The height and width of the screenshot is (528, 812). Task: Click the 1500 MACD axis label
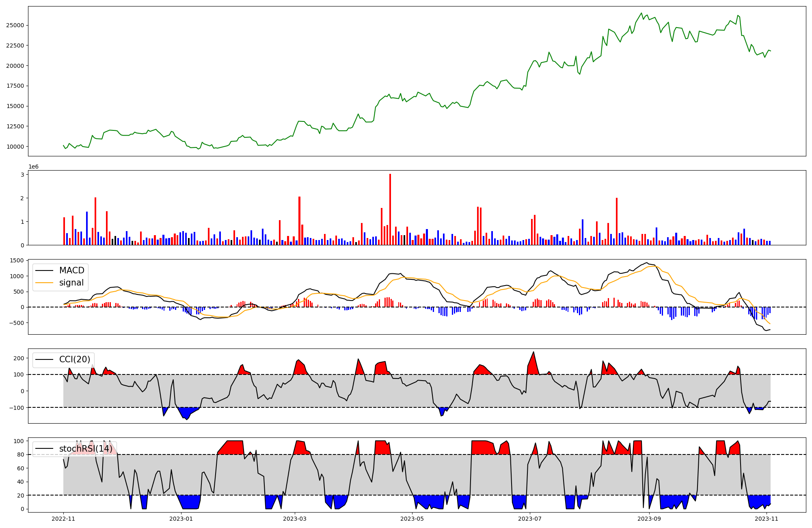(17, 261)
